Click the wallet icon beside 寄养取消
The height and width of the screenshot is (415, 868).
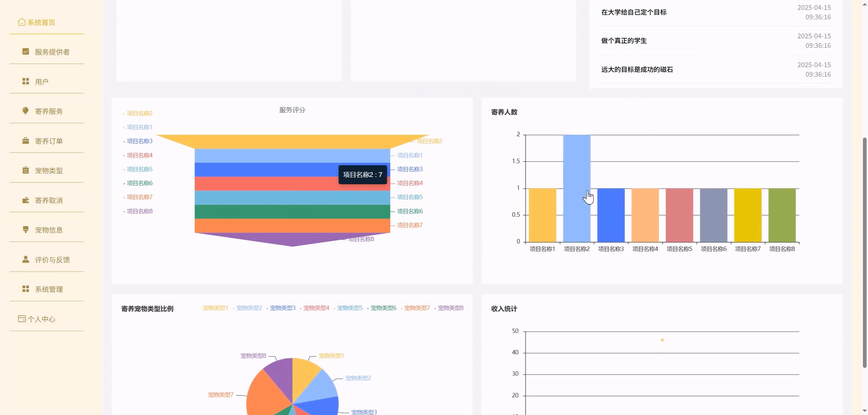[26, 200]
